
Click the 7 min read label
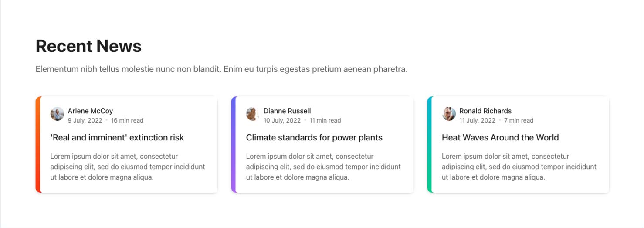pyautogui.click(x=519, y=120)
